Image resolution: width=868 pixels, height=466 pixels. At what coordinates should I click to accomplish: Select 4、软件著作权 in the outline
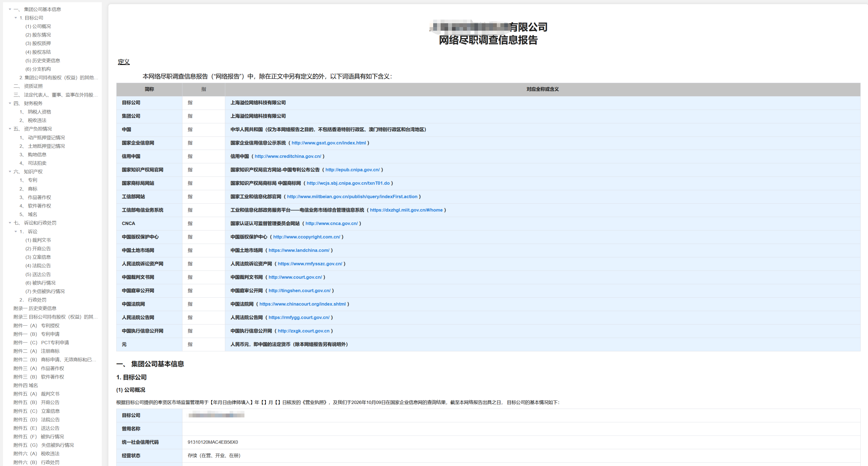point(35,206)
